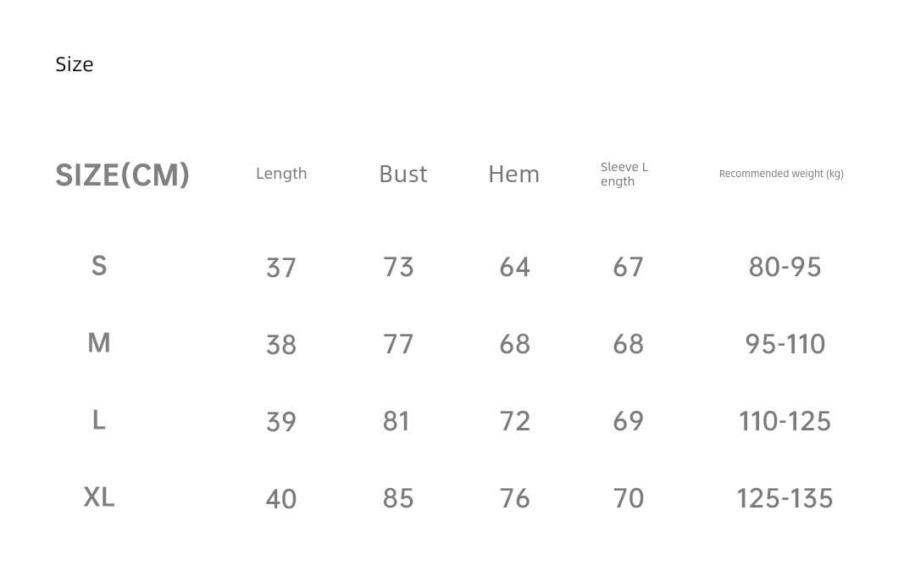Select the S size row label
Screen dimensions: 915x588
[99, 266]
